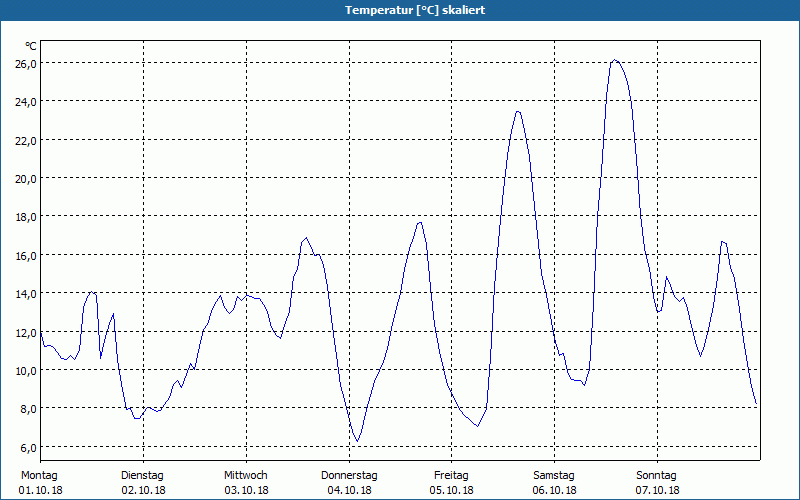Select the '8,0' axis label
The image size is (800, 500).
point(28,409)
